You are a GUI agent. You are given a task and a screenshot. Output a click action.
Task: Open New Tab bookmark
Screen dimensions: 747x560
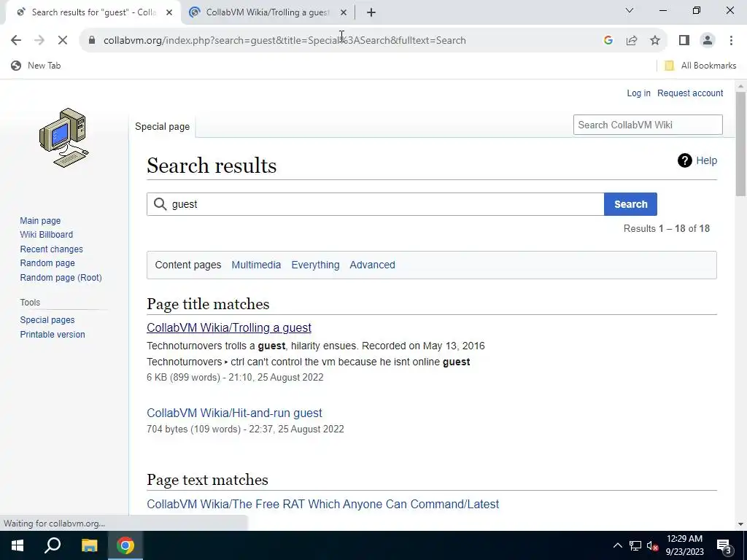pos(36,66)
